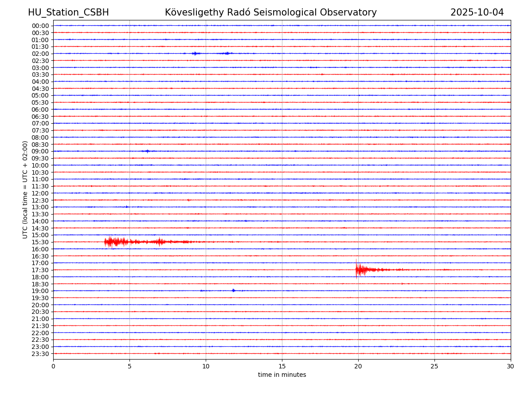
Task: Click the small red blip on the 12:30 trace
Action: click(x=188, y=200)
